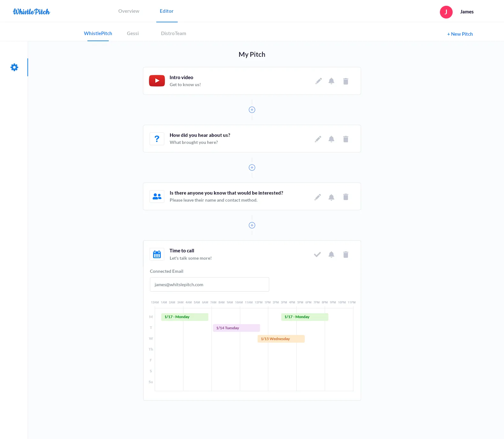Delete the Intro video step
Image resolution: width=504 pixels, height=439 pixels.
click(x=346, y=81)
